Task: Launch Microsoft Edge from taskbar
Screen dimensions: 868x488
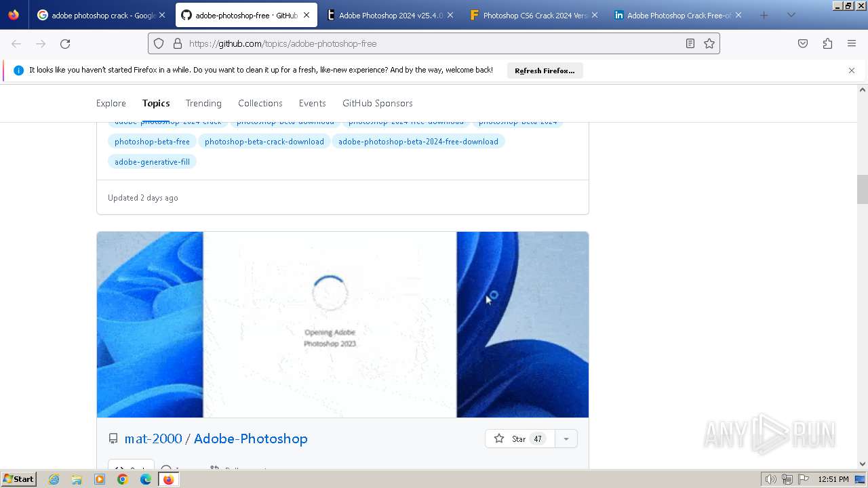Action: 146,479
